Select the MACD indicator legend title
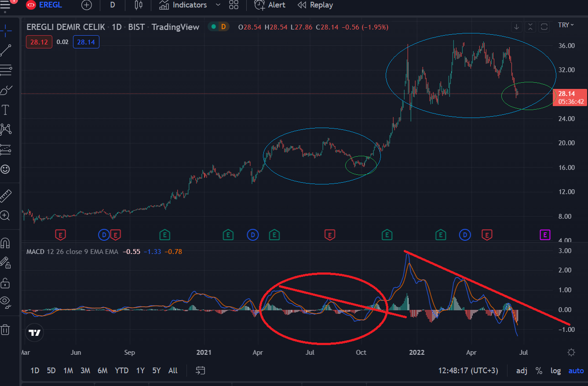Screen dimensions: 588x386 point(35,252)
